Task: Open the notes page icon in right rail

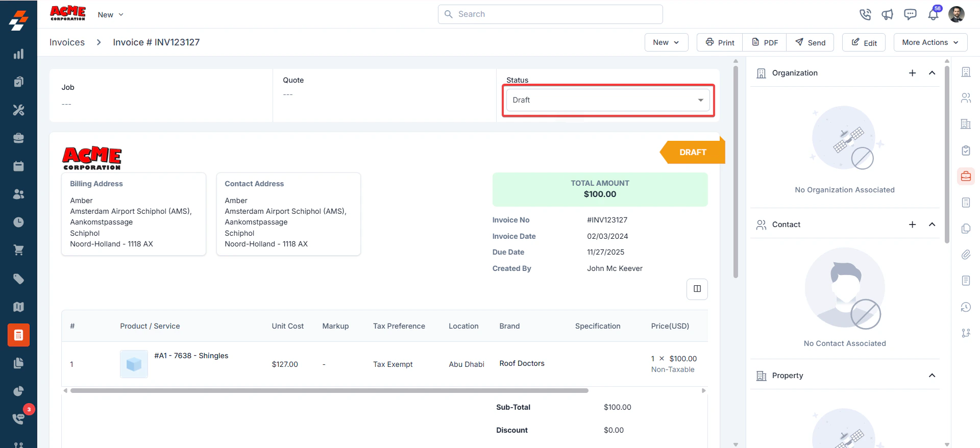Action: [966, 281]
